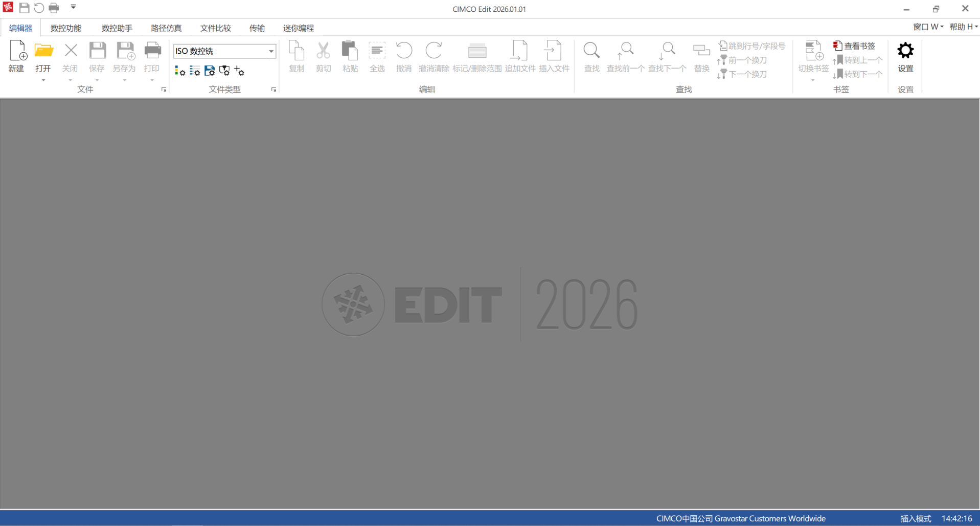The height and width of the screenshot is (526, 980).
Task: Click the 插入文件 insert file icon
Action: (x=554, y=51)
